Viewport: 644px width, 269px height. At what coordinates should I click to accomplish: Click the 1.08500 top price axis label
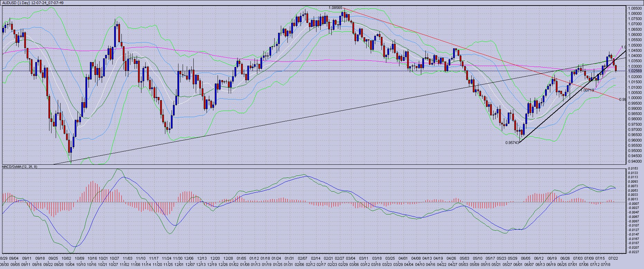coord(635,8)
